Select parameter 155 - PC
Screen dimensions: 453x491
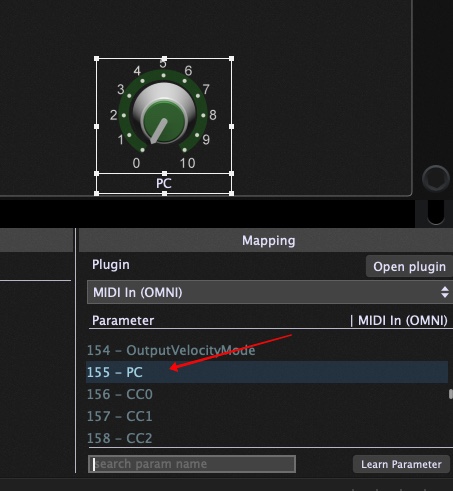pos(267,372)
